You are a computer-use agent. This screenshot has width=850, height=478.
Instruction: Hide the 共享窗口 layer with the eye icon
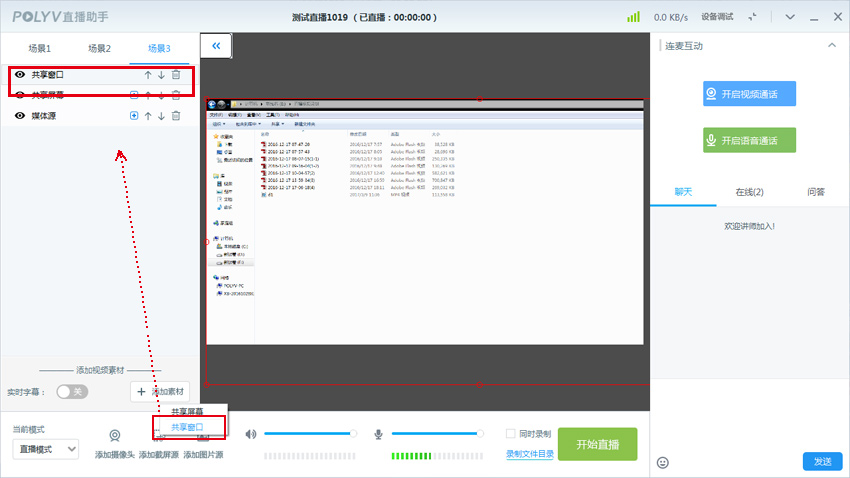20,75
